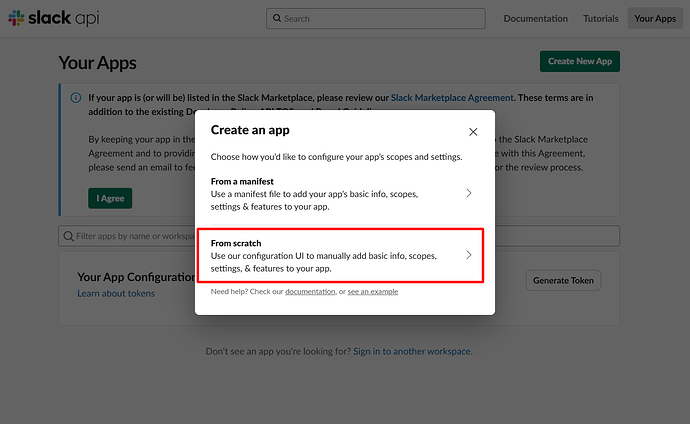Click the Create New App button
Screen dimensions: 690x424
click(x=580, y=61)
